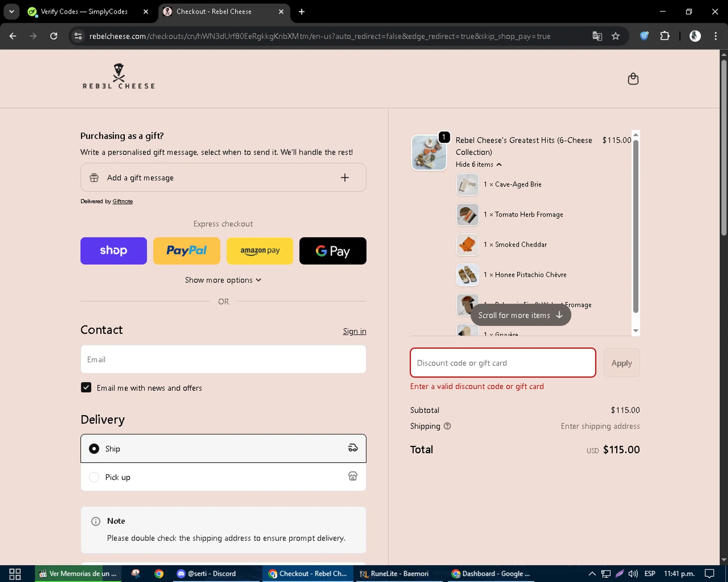Select the Checkout - Rebel Cheese tab
Image resolution: width=728 pixels, height=582 pixels.
point(224,12)
